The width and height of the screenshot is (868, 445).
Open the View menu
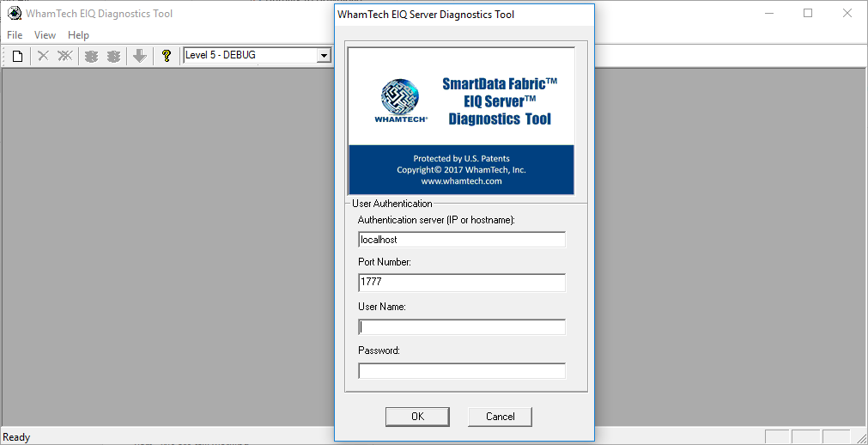click(x=45, y=35)
